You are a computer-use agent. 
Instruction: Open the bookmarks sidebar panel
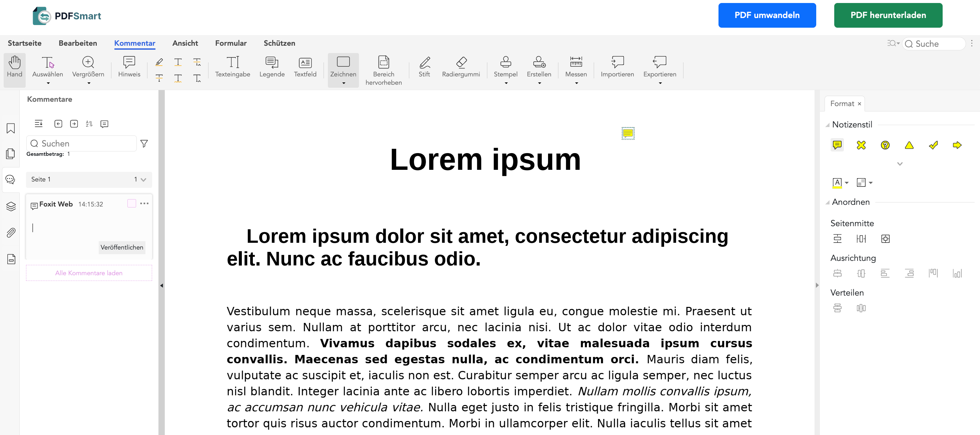(11, 128)
